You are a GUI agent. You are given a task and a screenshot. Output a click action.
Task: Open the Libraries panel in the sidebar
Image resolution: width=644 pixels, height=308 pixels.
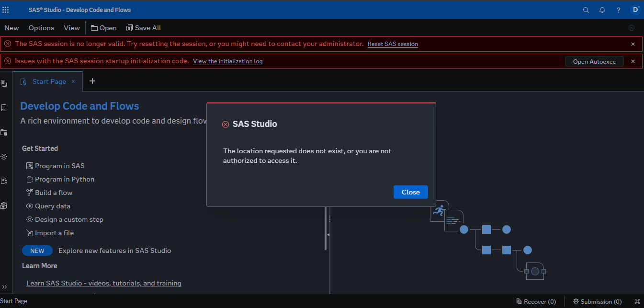[4, 205]
